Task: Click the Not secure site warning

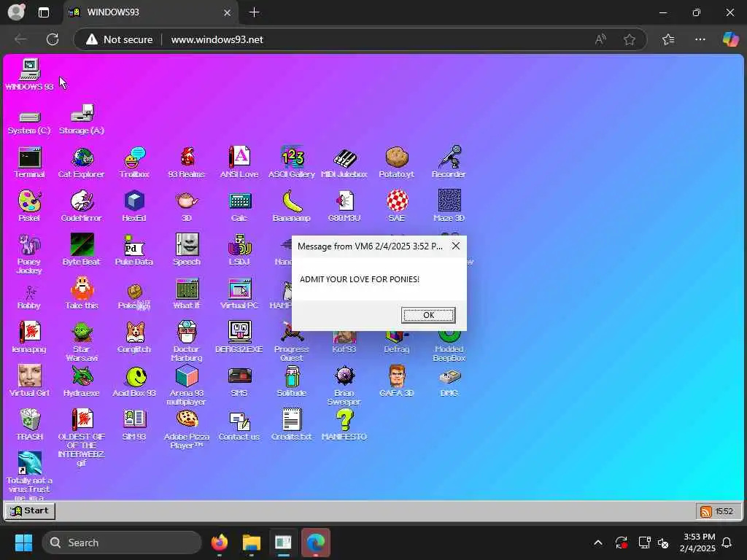Action: point(119,39)
